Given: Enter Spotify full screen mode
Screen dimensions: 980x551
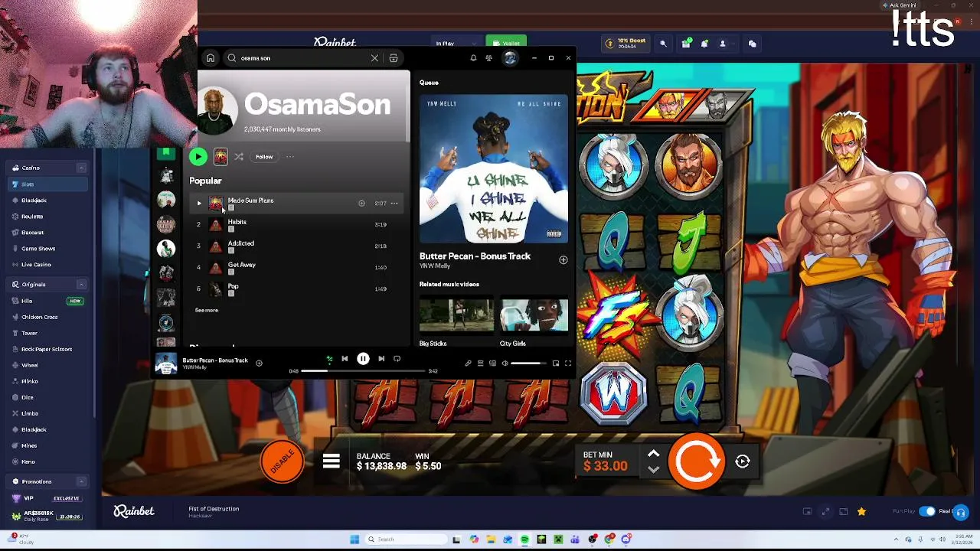Looking at the screenshot, I should point(568,364).
